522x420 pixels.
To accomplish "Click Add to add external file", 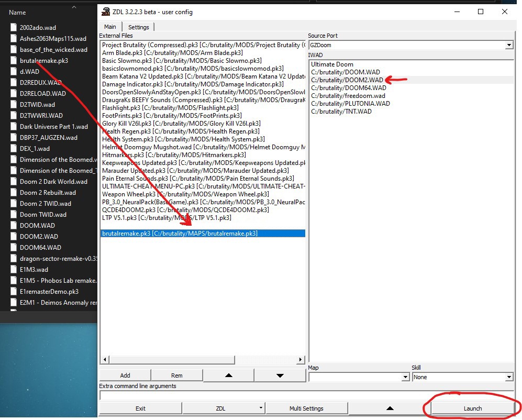I will point(125,375).
